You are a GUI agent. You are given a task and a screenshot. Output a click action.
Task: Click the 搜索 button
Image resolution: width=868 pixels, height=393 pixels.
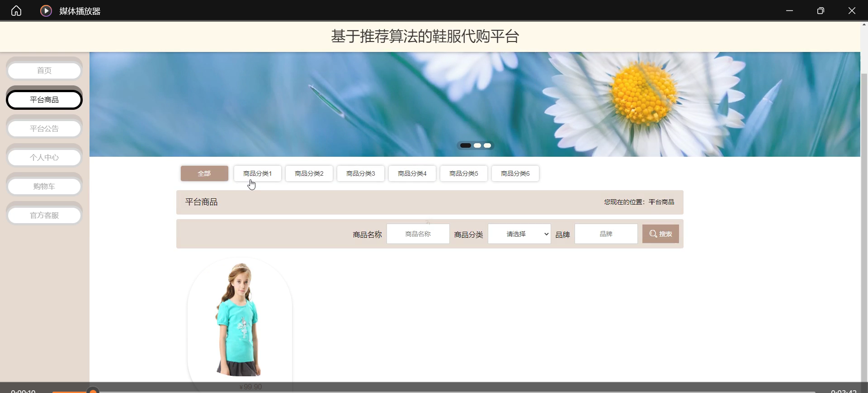point(660,234)
